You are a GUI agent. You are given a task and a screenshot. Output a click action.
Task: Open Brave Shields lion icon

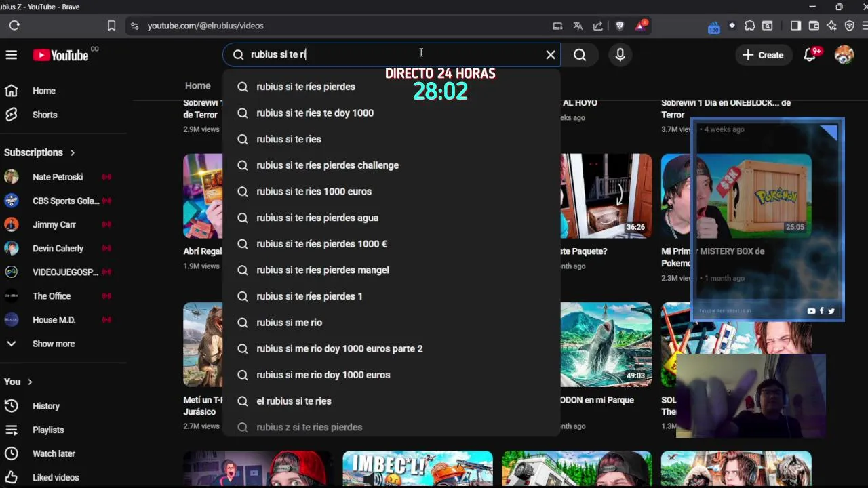click(x=620, y=26)
